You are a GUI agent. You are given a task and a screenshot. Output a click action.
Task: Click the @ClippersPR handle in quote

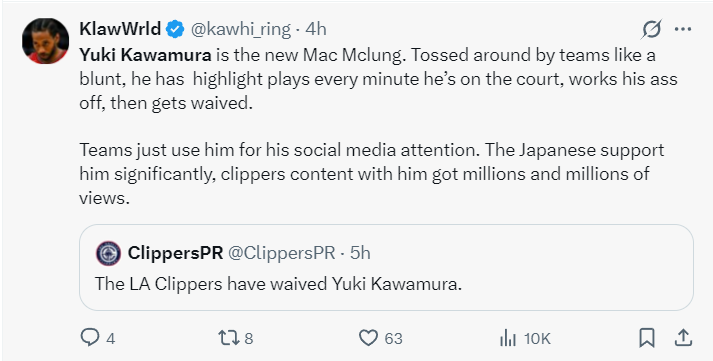coord(281,253)
